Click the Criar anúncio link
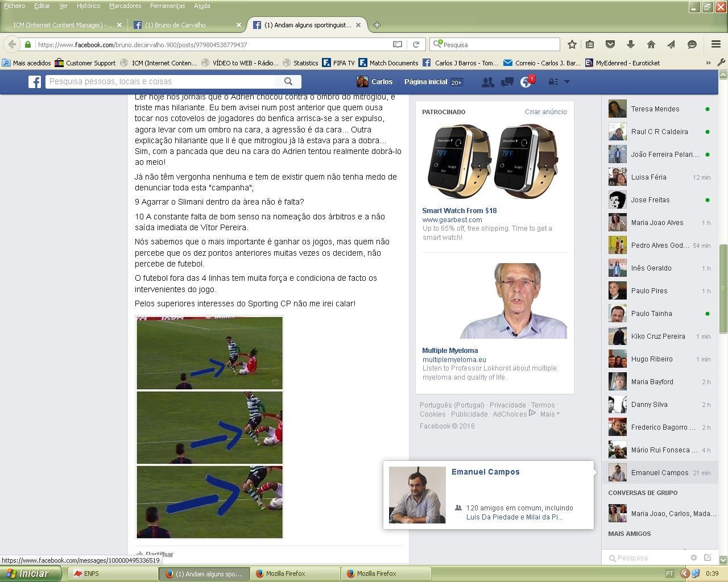This screenshot has height=582, width=728. [545, 112]
